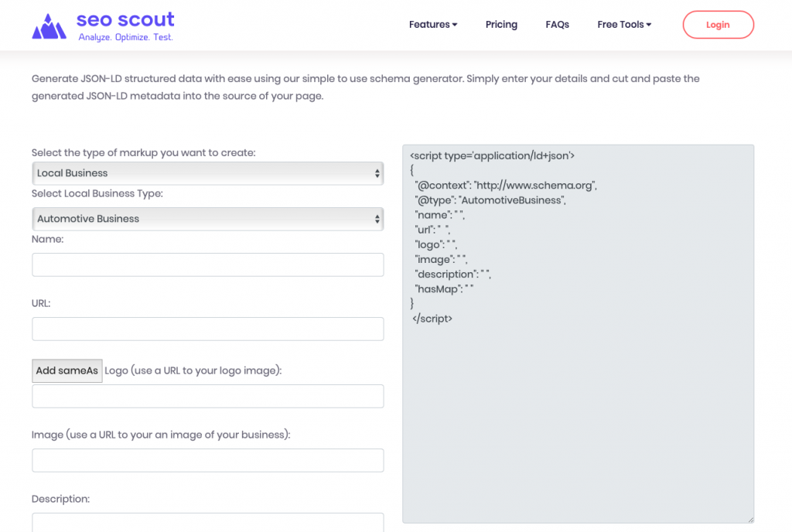Expand the Free Tools menu
This screenshot has height=532, width=792.
click(x=623, y=25)
